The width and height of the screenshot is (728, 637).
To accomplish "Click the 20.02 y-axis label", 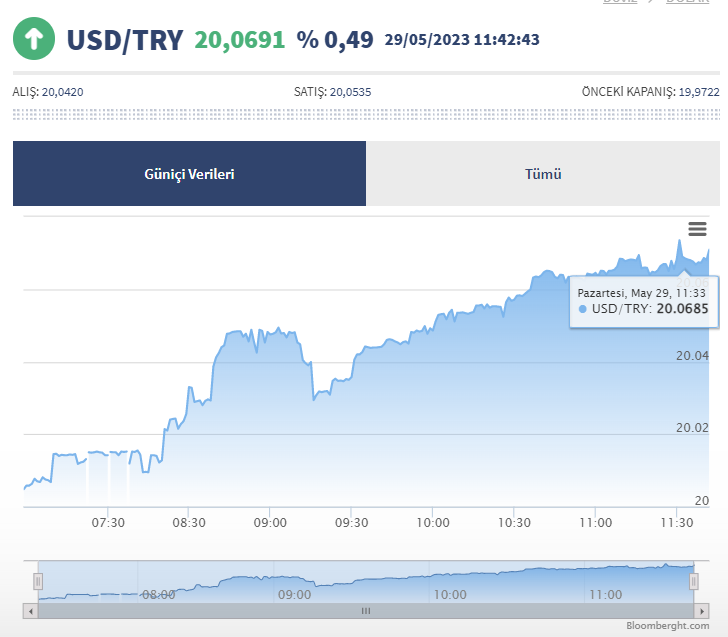I will [x=692, y=428].
